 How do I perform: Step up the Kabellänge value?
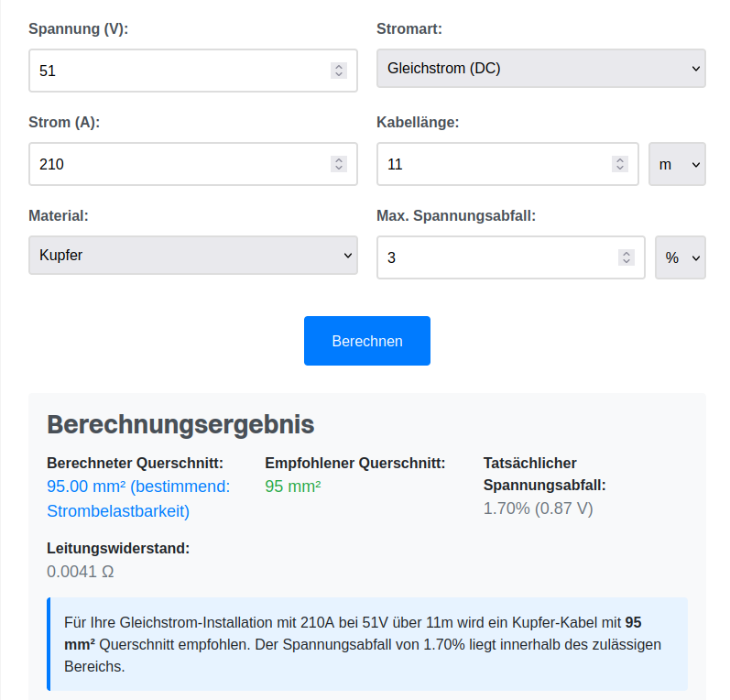coord(620,159)
